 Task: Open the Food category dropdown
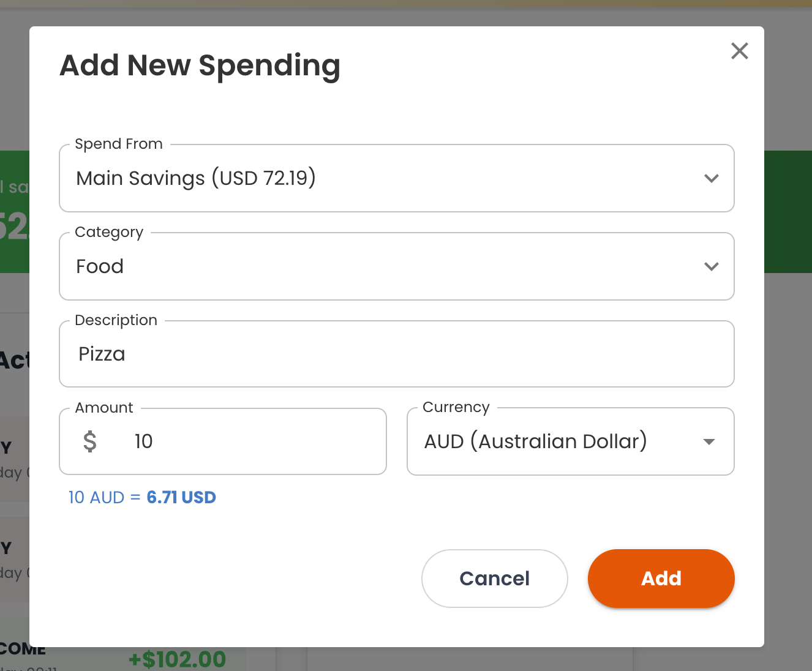click(396, 266)
